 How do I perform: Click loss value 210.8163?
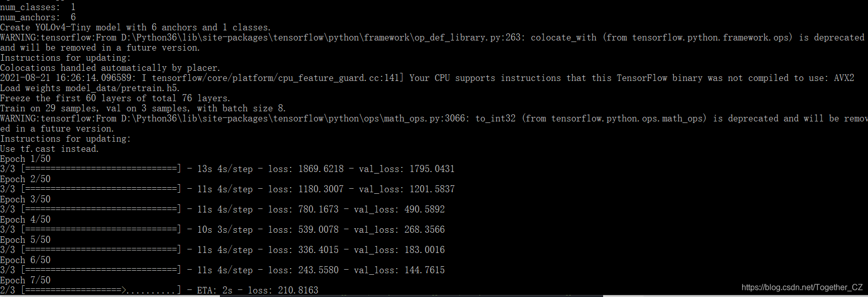[298, 290]
